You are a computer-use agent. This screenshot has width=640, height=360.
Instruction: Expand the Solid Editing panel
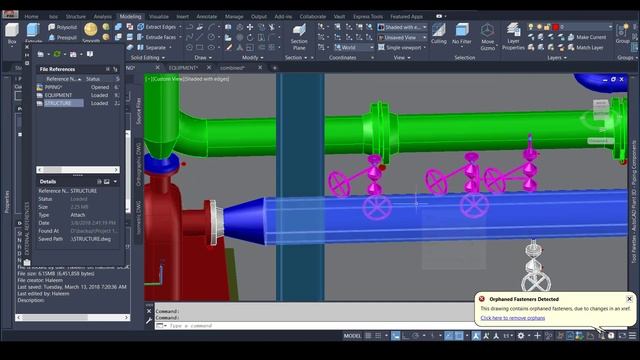tap(147, 58)
